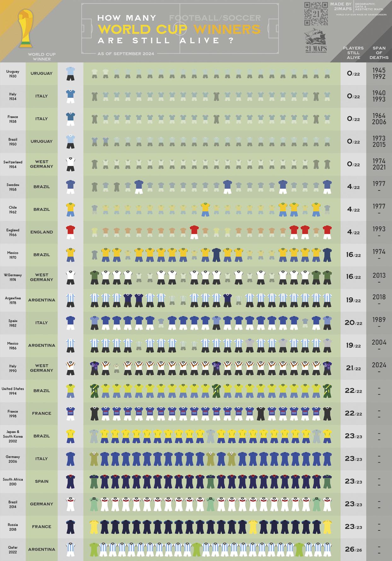Click the '26/26' count for Qatar 2022
392x561 pixels.
353,549
